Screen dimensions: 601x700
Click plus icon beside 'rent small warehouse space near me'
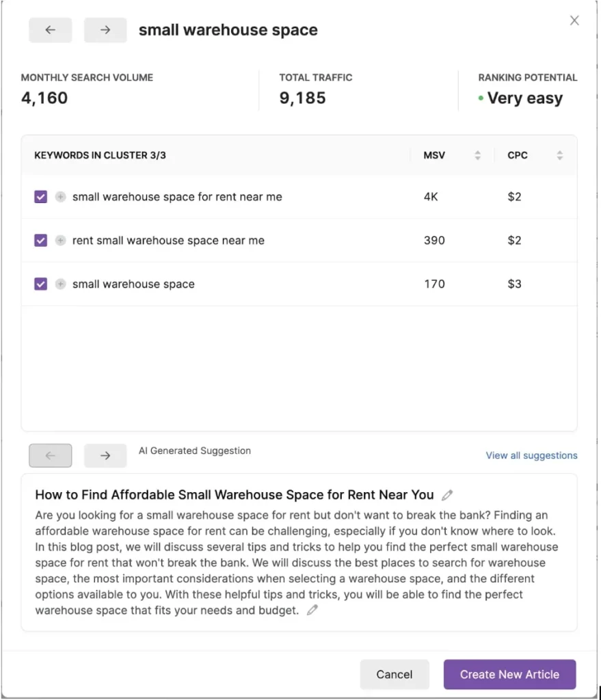60,241
